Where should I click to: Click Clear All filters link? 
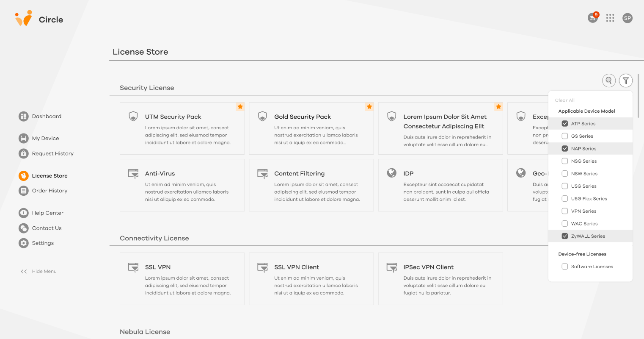(564, 100)
